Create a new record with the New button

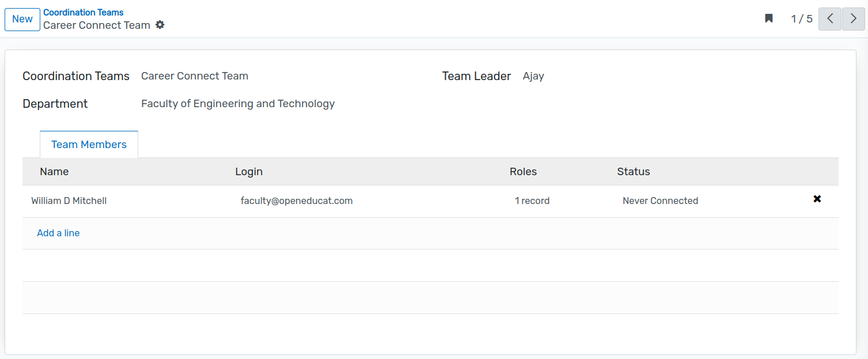[x=22, y=19]
